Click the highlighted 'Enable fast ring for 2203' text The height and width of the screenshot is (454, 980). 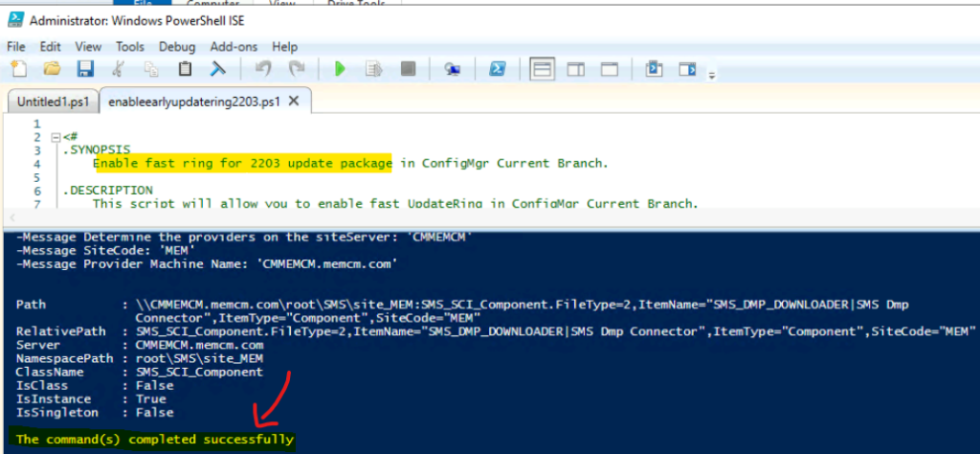point(242,164)
